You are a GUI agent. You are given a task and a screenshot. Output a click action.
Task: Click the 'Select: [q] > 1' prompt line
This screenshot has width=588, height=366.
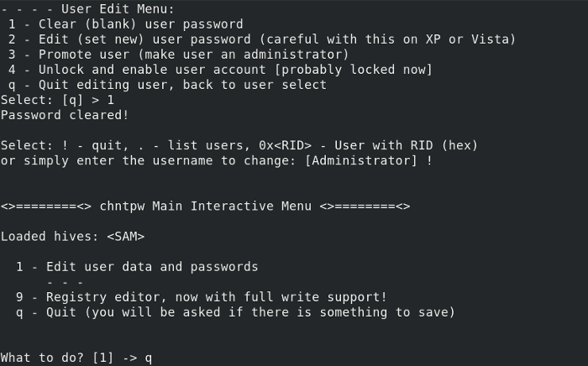pos(57,100)
